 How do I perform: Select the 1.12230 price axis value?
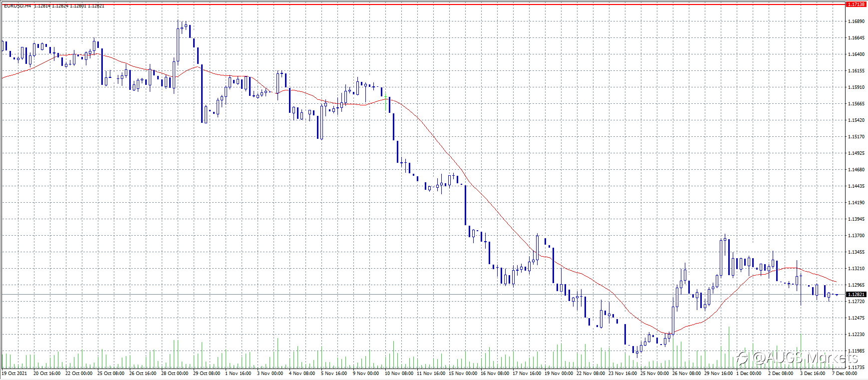[x=857, y=335]
